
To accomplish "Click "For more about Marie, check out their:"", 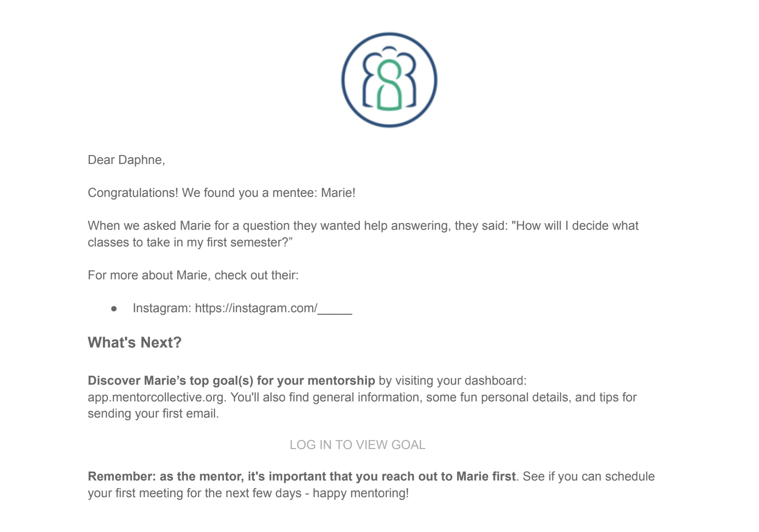I will coord(193,275).
